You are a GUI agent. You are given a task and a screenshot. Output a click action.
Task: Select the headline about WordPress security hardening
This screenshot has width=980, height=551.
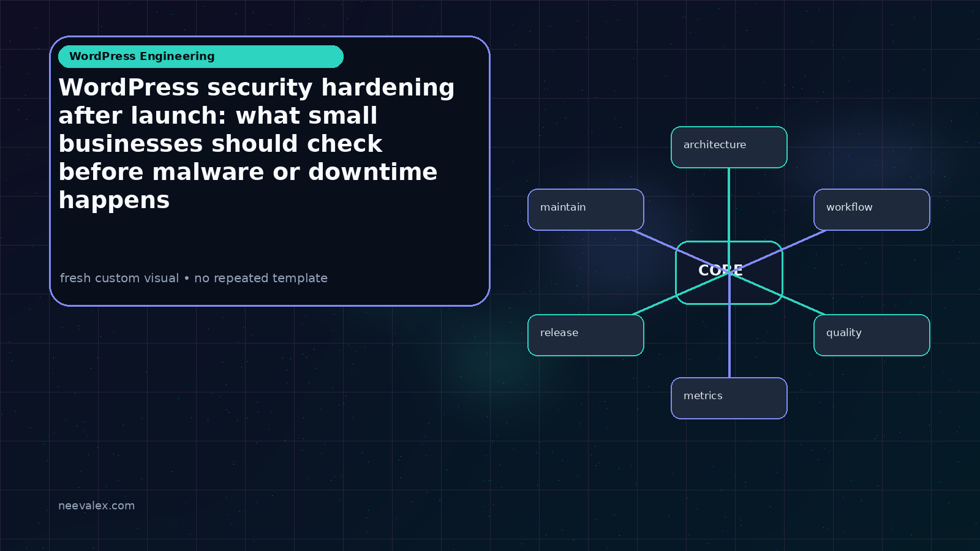pos(257,143)
